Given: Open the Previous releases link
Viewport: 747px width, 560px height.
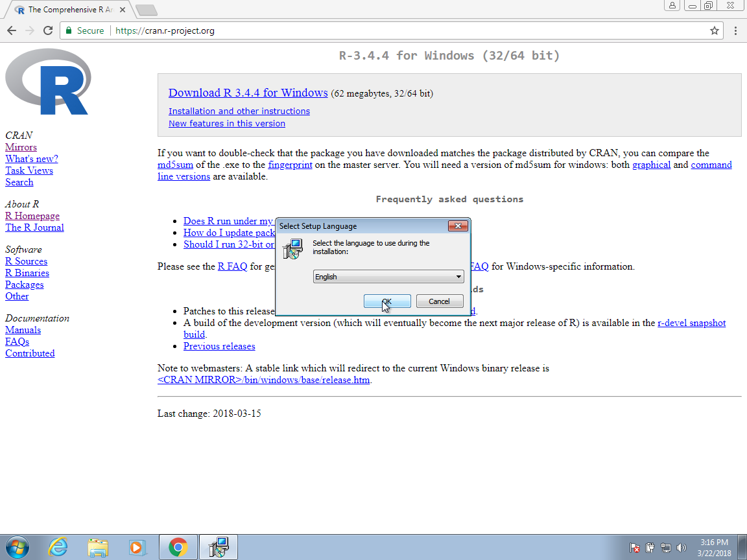Looking at the screenshot, I should (x=219, y=346).
